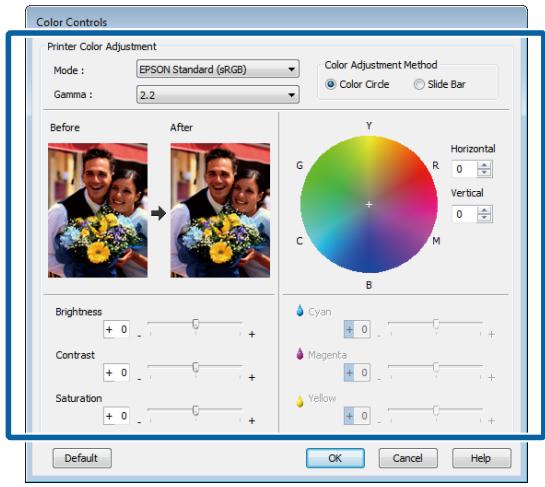The image size is (545, 487).
Task: Click the Magenta ink drop icon
Action: point(300,354)
